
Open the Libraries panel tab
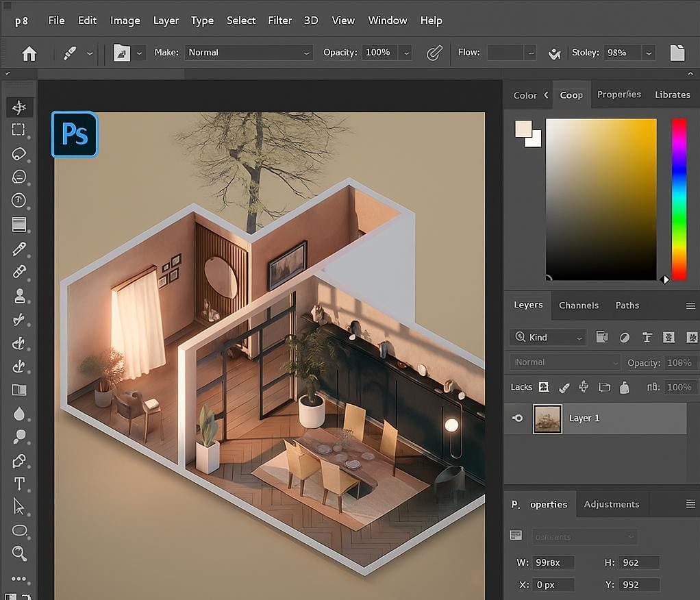point(672,95)
